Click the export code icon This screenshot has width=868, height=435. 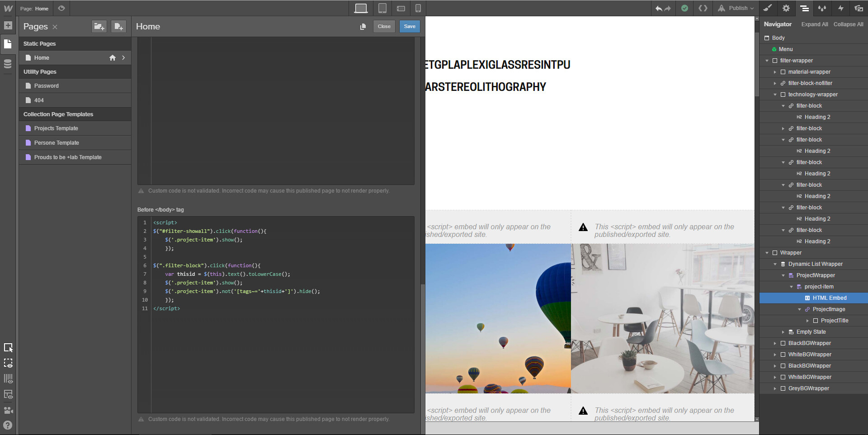(703, 8)
